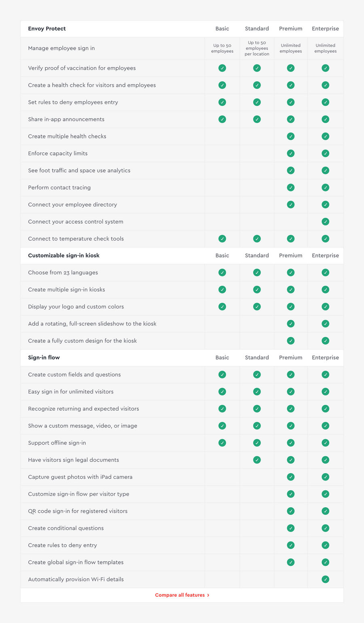The image size is (364, 623).
Task: Expand the Envoy Protect section header
Action: pyautogui.click(x=47, y=29)
